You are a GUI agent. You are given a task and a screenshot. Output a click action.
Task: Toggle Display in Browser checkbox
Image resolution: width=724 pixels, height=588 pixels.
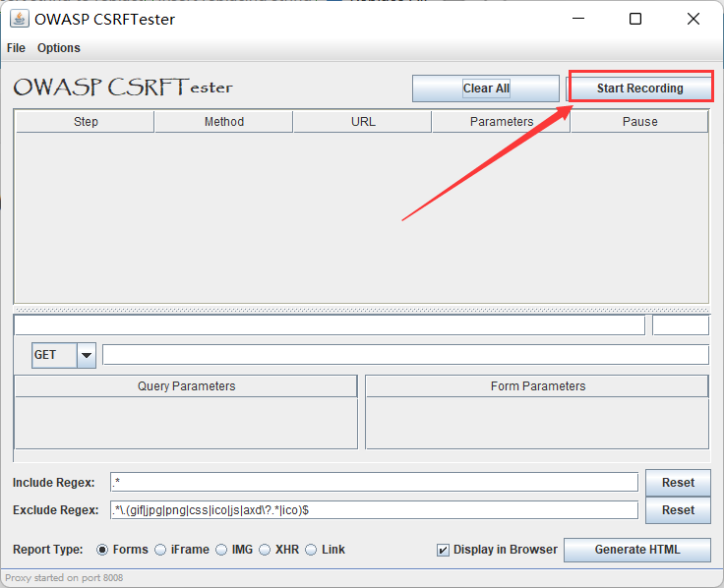point(443,551)
